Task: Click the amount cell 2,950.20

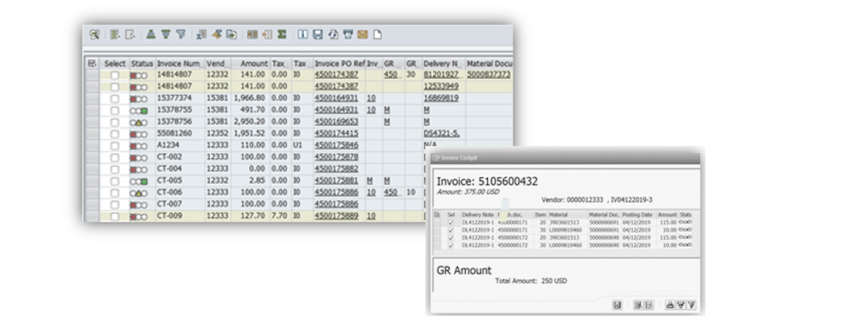Action: [251, 122]
